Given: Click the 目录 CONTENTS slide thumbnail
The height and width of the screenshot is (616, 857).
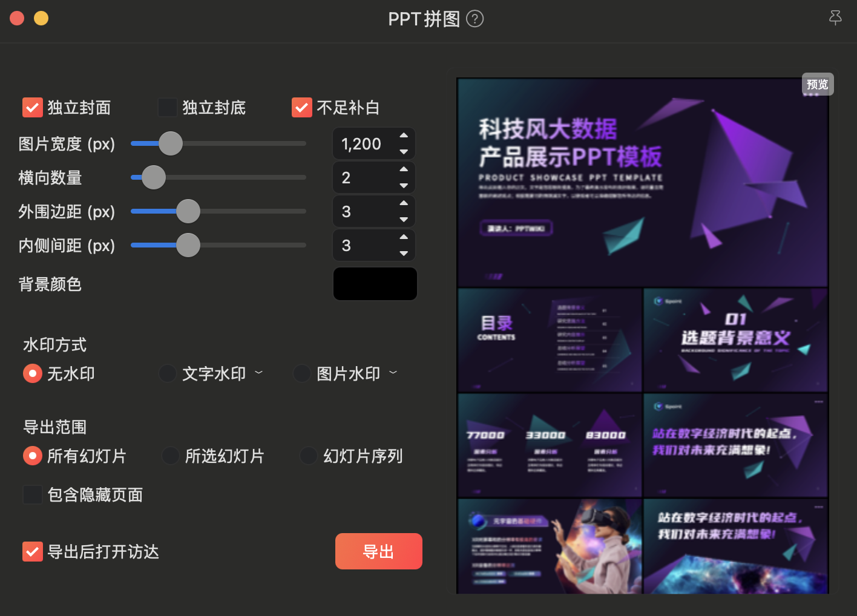Looking at the screenshot, I should pyautogui.click(x=550, y=340).
